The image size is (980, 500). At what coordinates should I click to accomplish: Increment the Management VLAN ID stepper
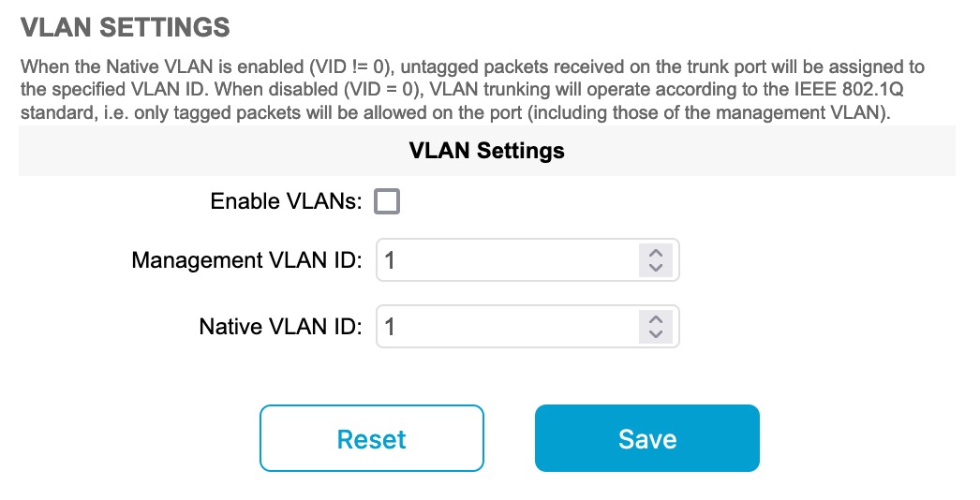tap(655, 253)
